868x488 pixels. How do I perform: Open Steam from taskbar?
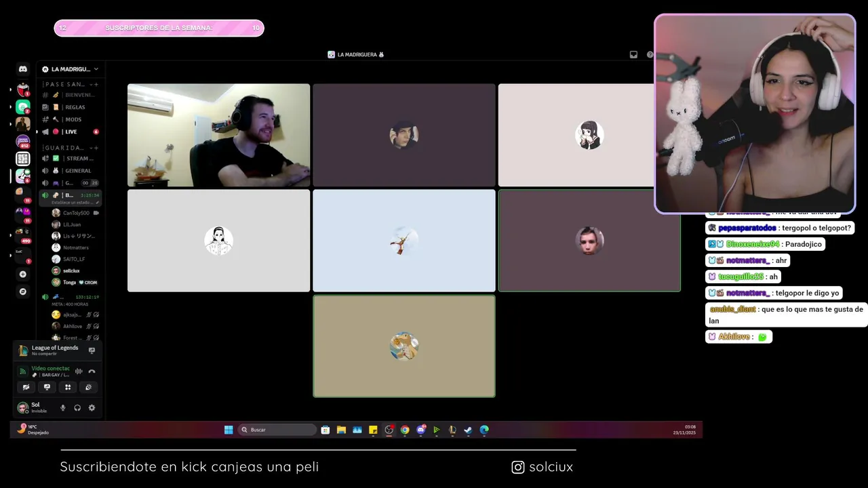(x=468, y=430)
